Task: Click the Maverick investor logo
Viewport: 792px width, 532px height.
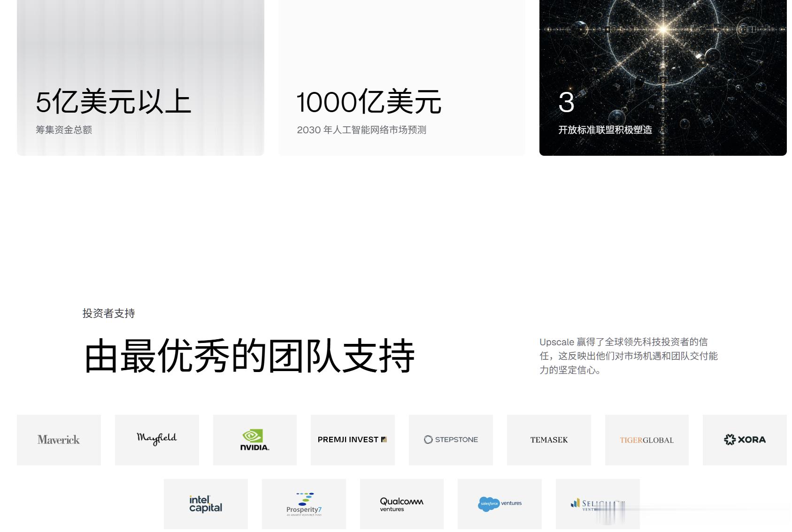Action: click(x=59, y=440)
